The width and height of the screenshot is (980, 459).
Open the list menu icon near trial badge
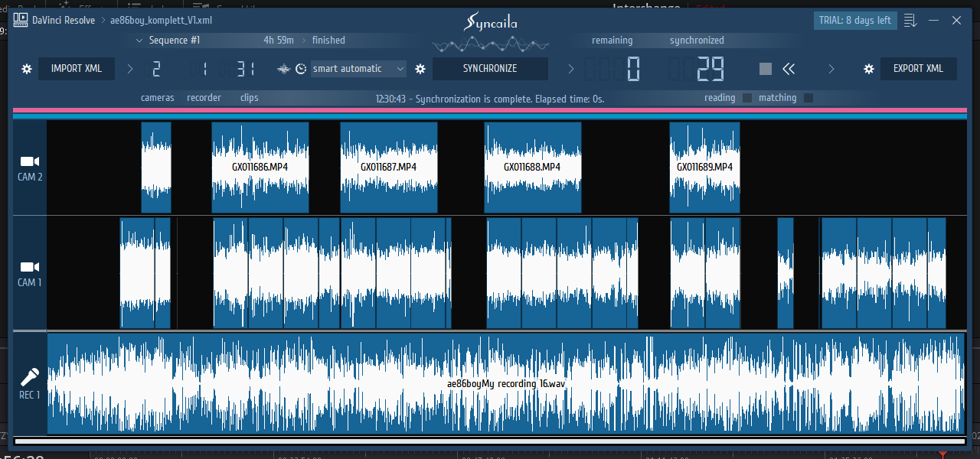pos(910,21)
